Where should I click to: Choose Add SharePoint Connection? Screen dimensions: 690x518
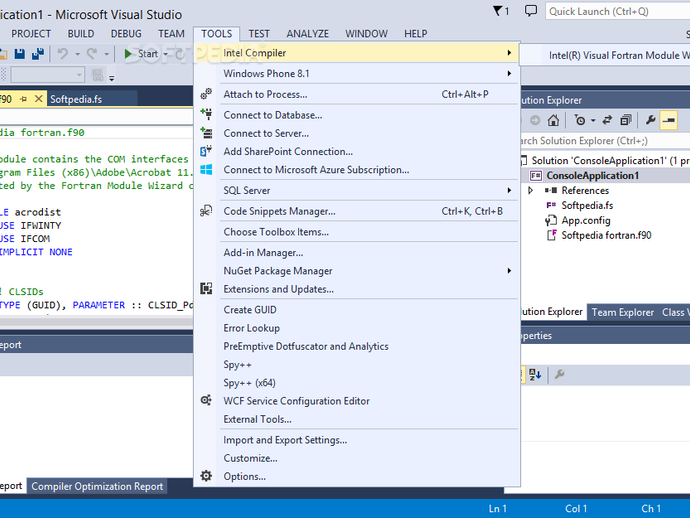tap(356, 151)
